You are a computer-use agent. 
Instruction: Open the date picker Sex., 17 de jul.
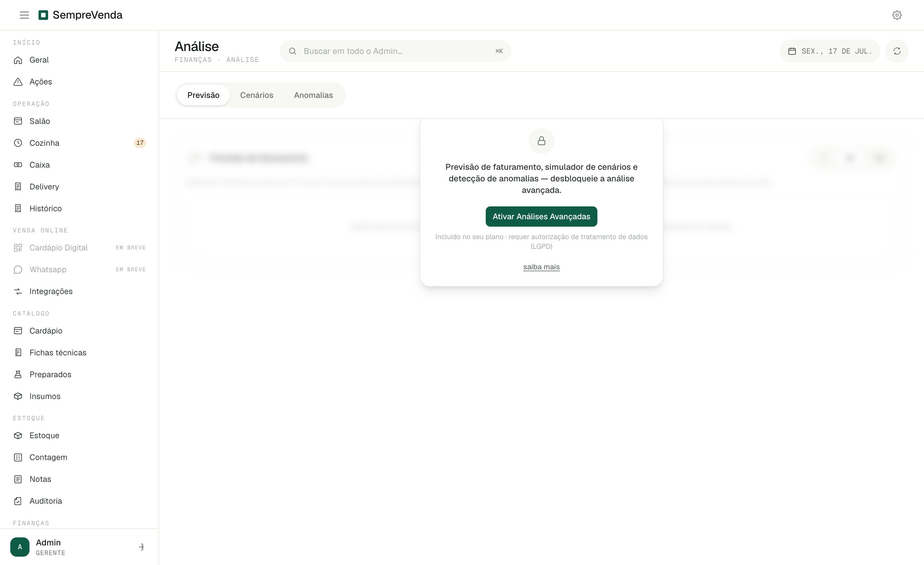[829, 51]
